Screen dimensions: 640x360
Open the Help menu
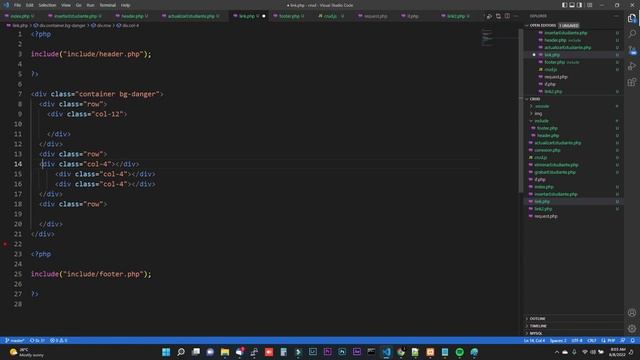pos(125,5)
